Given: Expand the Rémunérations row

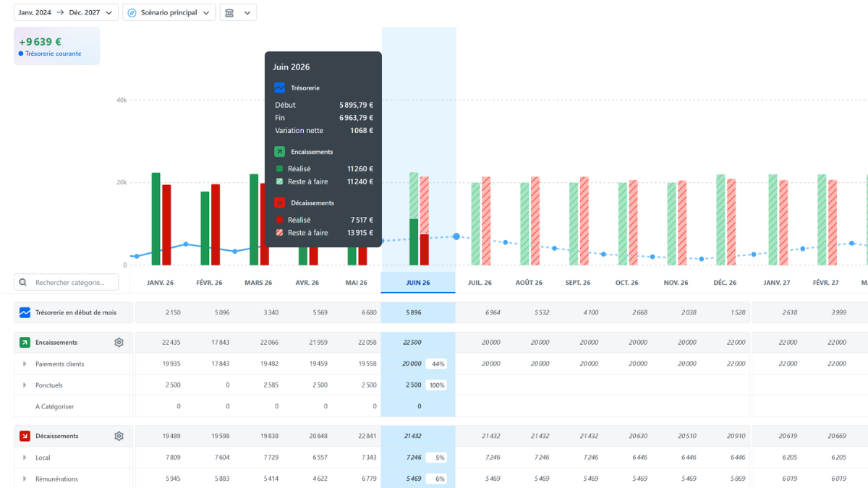Looking at the screenshot, I should (x=25, y=479).
